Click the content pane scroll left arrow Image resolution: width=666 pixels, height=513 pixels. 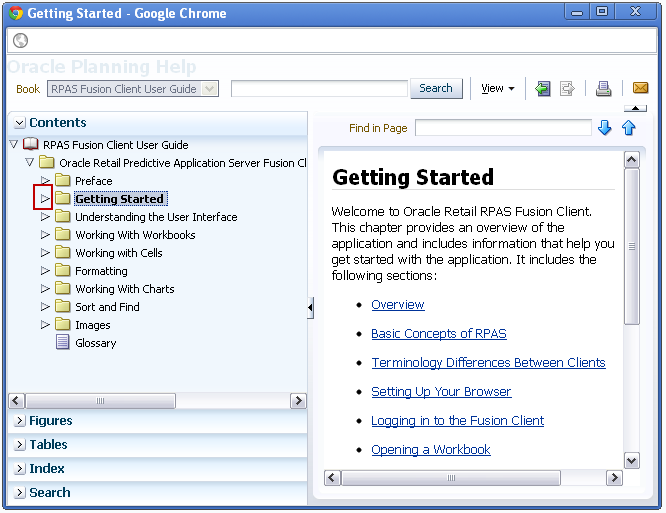tap(333, 478)
